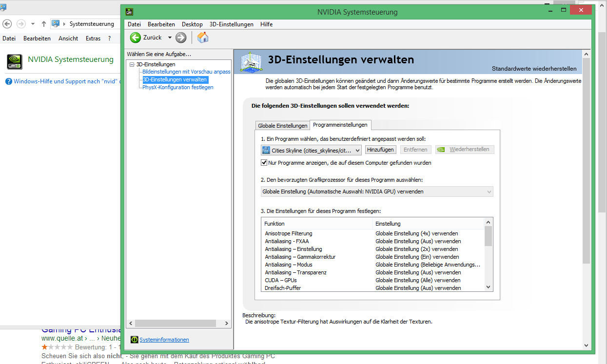Select Antialiasing – Transparenz row
This screenshot has width=607, height=364.
(x=372, y=272)
